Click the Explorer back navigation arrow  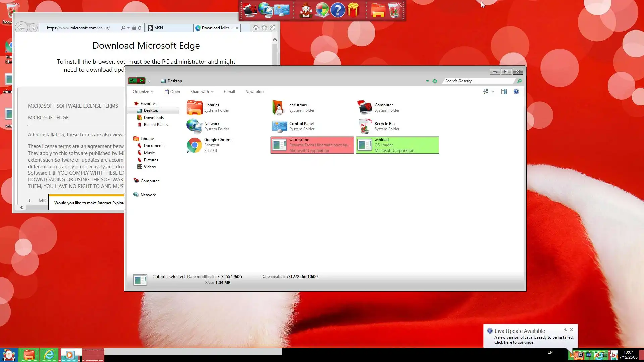tap(132, 81)
